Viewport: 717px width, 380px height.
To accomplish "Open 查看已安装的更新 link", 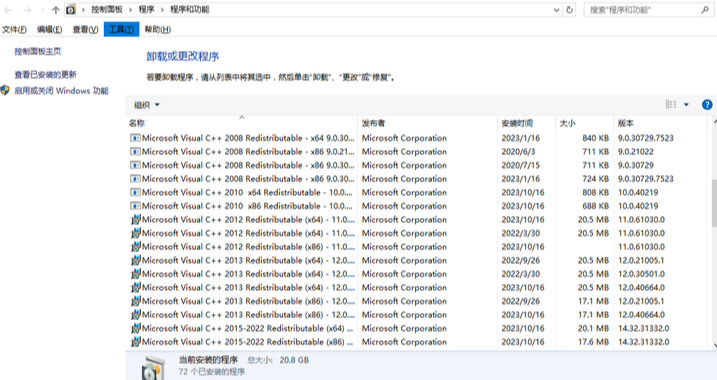I will coord(45,75).
